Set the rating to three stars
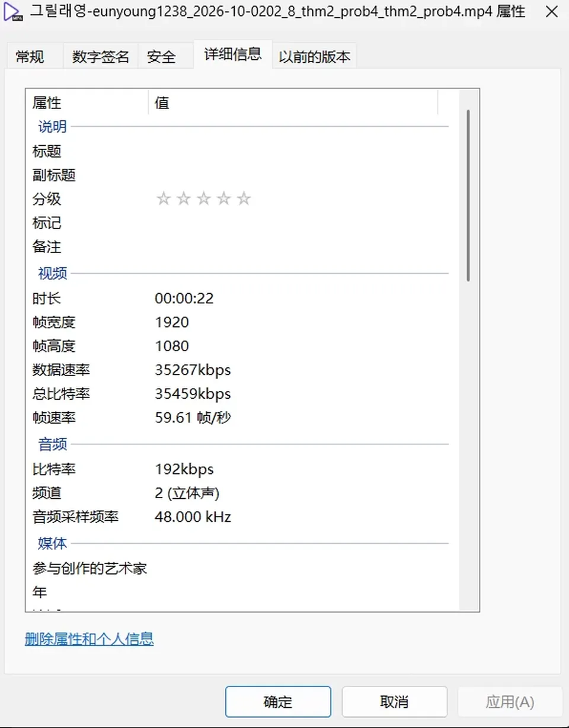569x728 pixels. pos(204,199)
